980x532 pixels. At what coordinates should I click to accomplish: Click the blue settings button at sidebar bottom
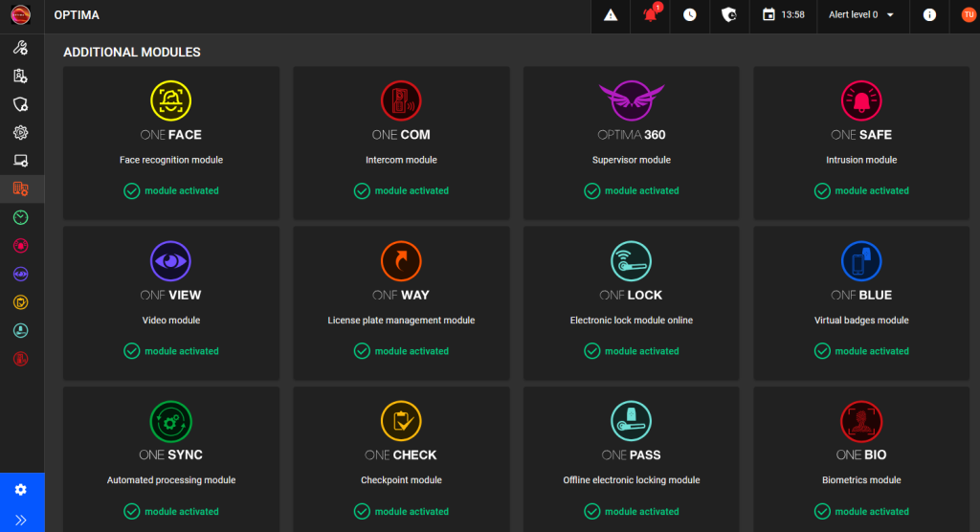coord(21,489)
